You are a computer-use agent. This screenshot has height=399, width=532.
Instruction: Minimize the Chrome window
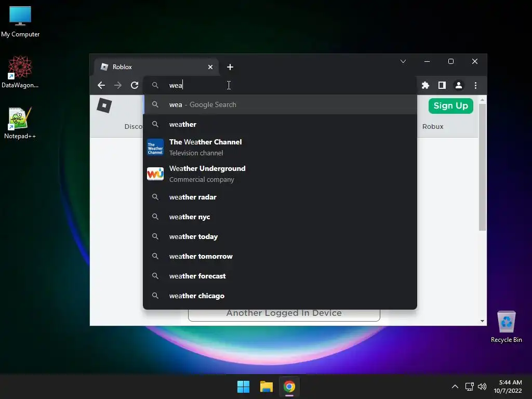click(427, 61)
